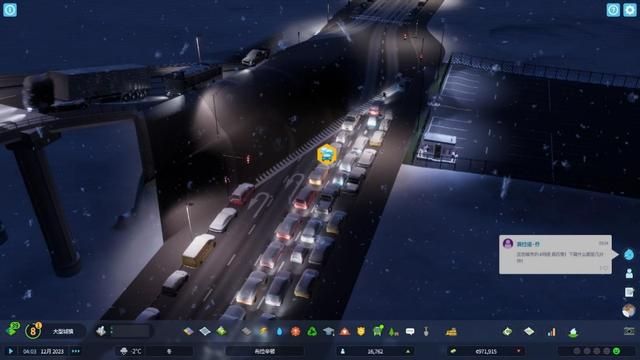
Task: Open the green garbage recycling tool
Action: (312, 331)
